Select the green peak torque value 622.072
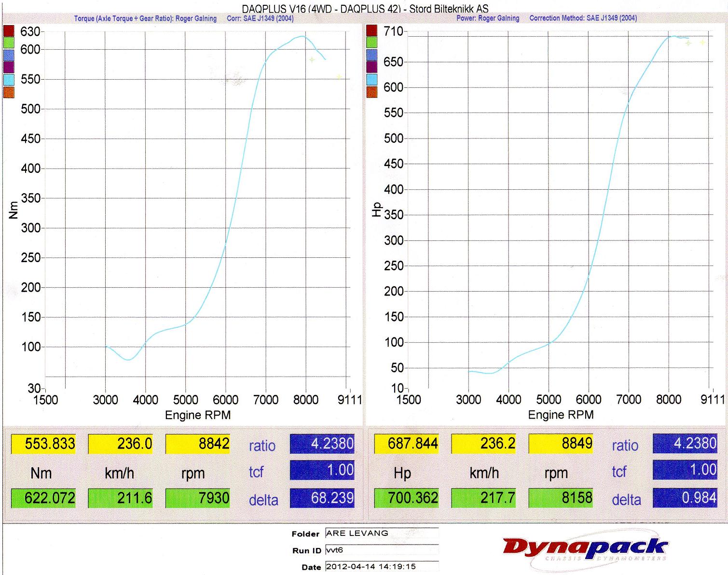728x575 pixels. pyautogui.click(x=43, y=498)
